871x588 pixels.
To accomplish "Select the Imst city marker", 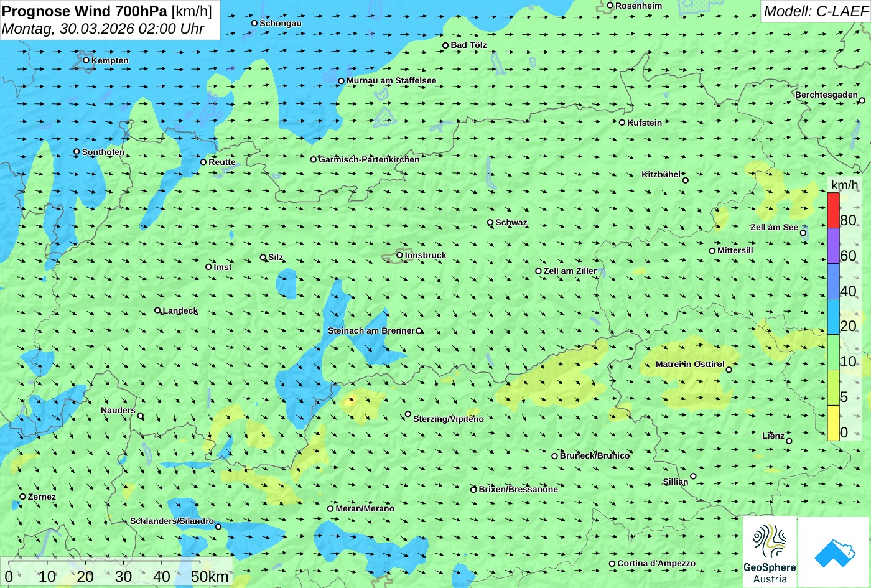I will 208,267.
